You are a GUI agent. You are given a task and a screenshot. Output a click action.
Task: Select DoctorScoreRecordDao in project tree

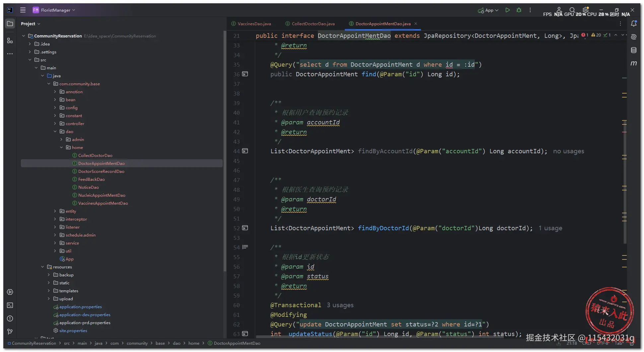coord(101,171)
